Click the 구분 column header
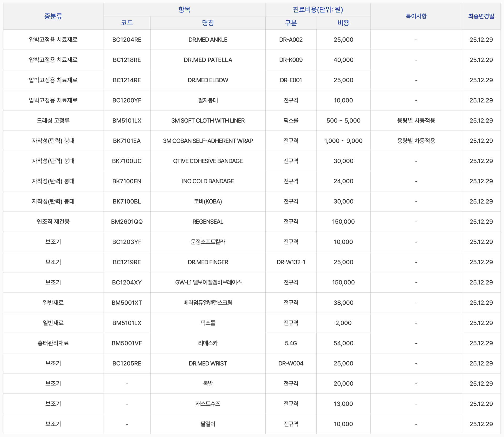This screenshot has height=437, width=504. (291, 23)
